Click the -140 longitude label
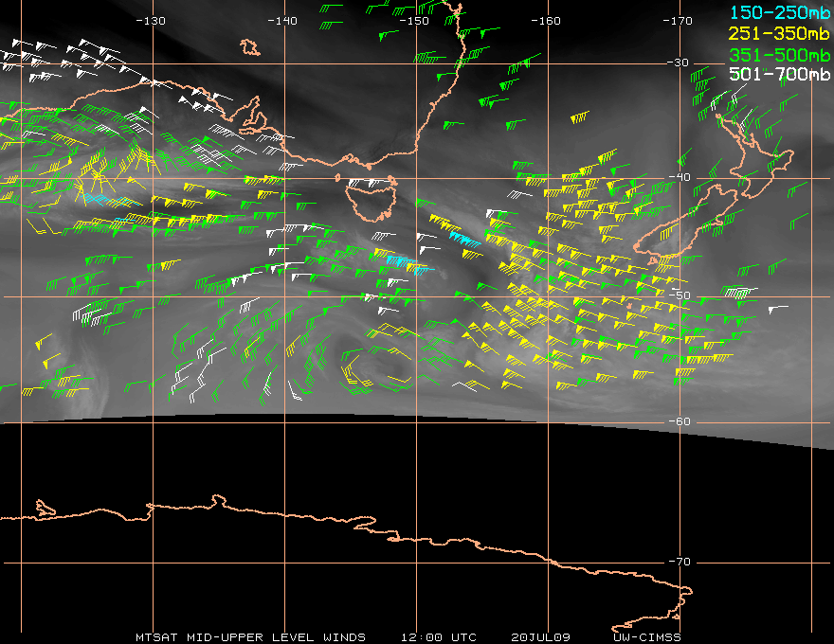Image resolution: width=834 pixels, height=644 pixels. pyautogui.click(x=281, y=21)
